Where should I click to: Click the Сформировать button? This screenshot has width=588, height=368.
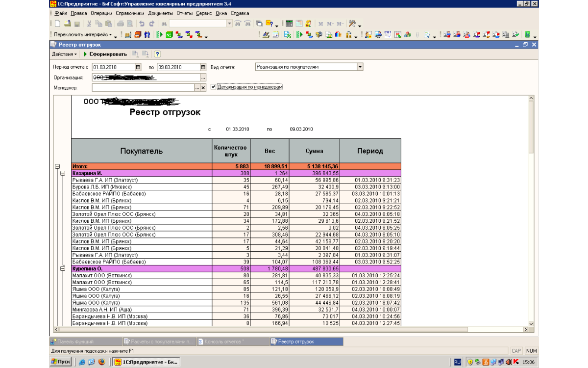(x=105, y=54)
